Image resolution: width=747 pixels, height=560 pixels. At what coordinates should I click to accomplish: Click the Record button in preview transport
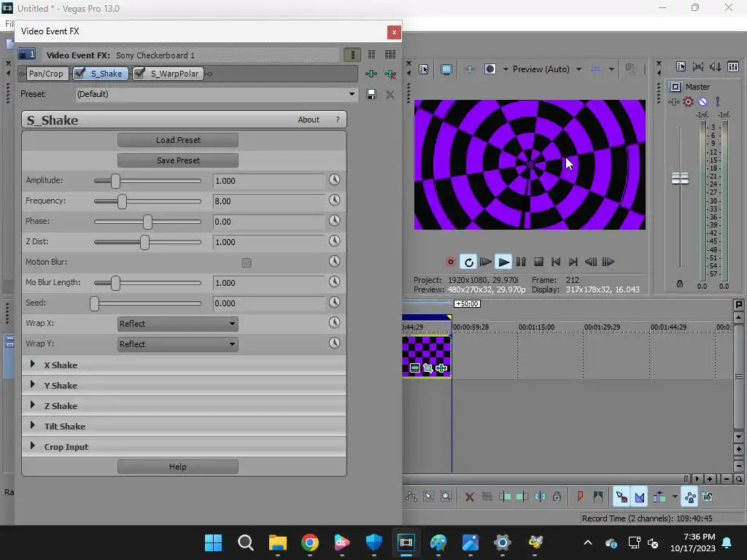coord(450,262)
